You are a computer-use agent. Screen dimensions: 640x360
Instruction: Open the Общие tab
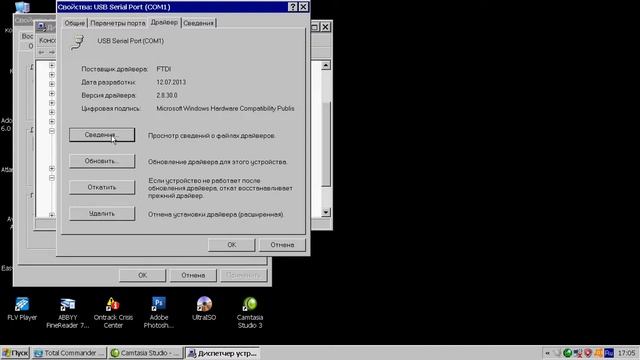tap(74, 23)
